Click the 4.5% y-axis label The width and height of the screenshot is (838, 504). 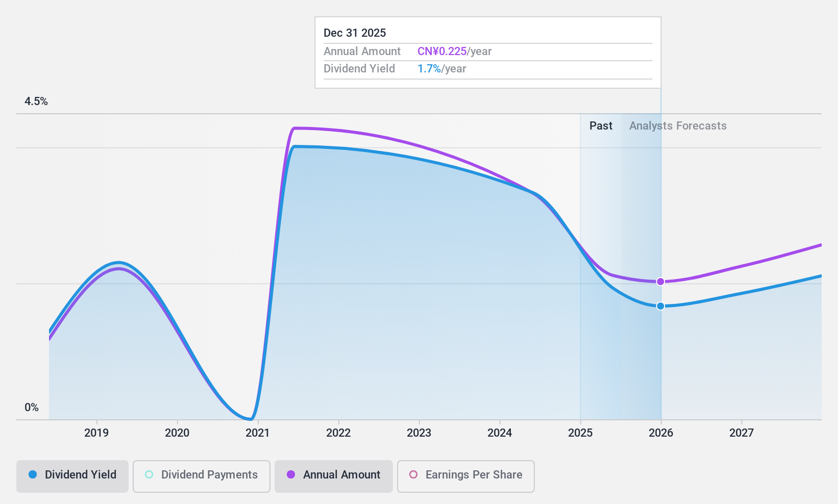(36, 102)
